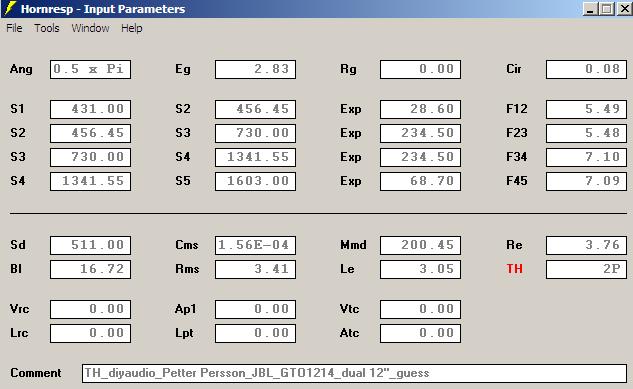The width and height of the screenshot is (633, 389).
Task: Maximize the Hornresp window
Action: pos(606,9)
